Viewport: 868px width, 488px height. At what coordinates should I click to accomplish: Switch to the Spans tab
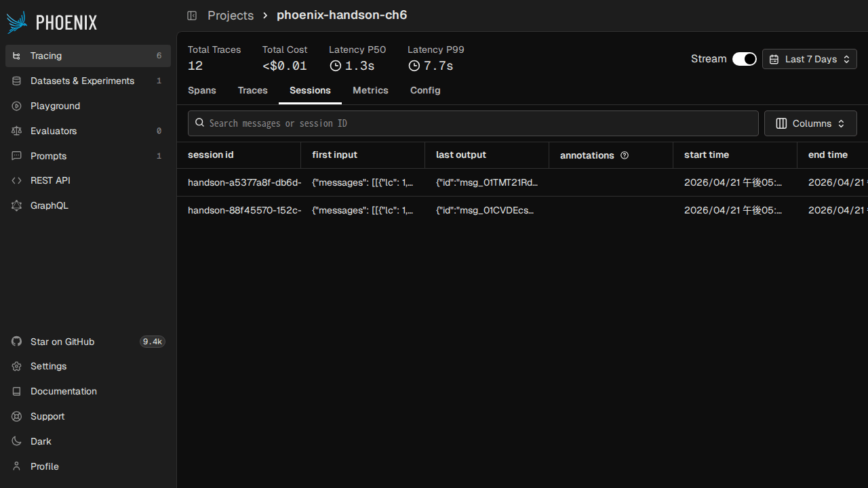202,91
